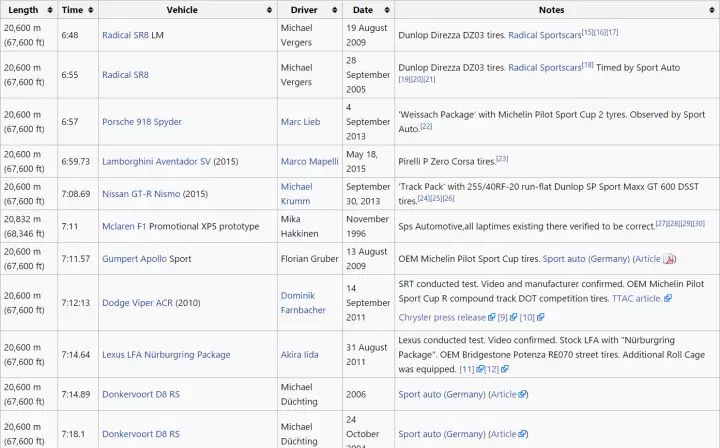The width and height of the screenshot is (720, 448).
Task: Sort table by Time column arrows
Action: coord(91,10)
